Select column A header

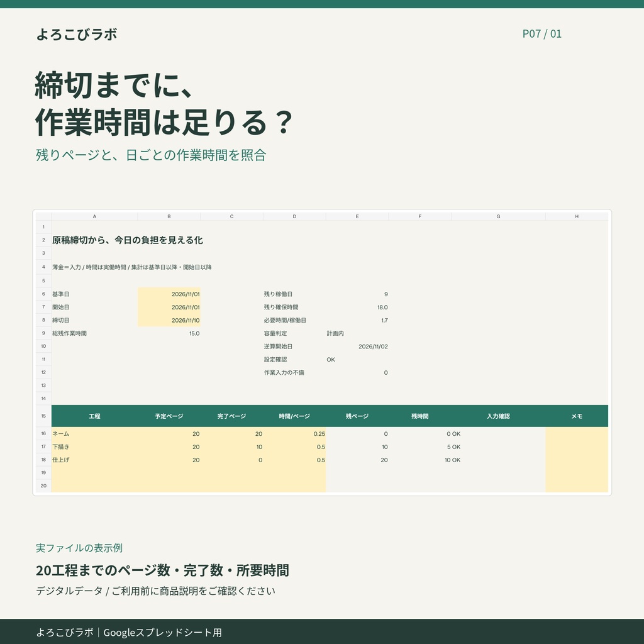[x=94, y=216]
